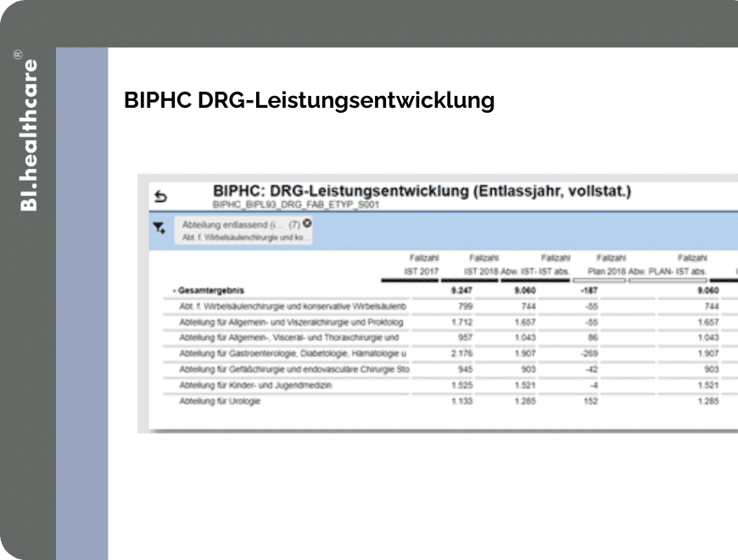Select Abteilung für Gefäßchirurgie row
738x560 pixels.
[x=294, y=369]
